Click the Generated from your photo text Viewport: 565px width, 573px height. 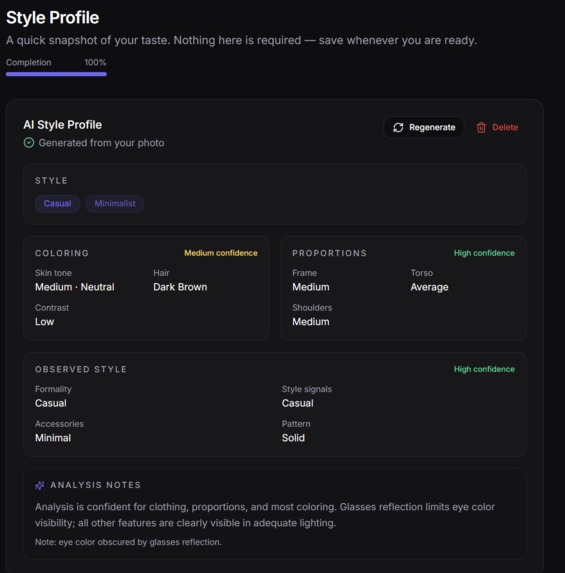coord(101,143)
